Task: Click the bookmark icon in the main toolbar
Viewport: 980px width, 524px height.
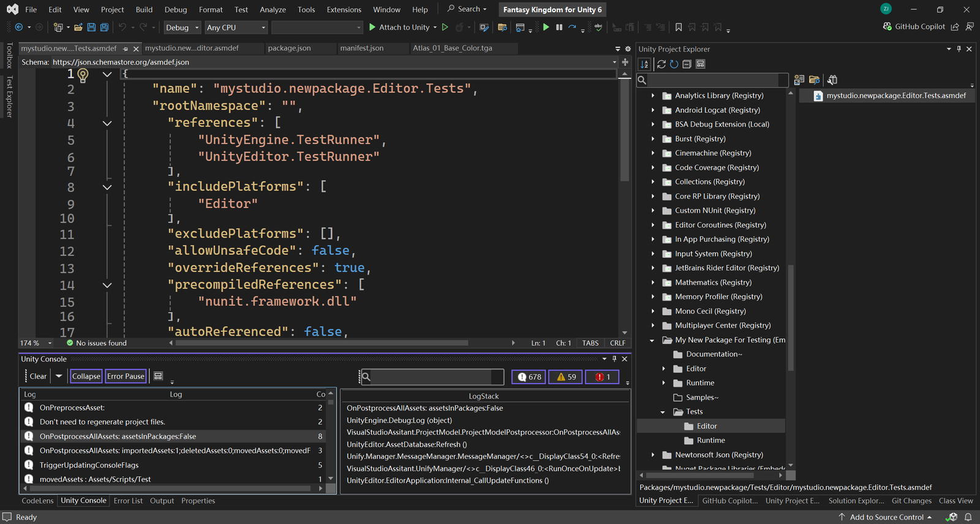Action: [x=679, y=27]
